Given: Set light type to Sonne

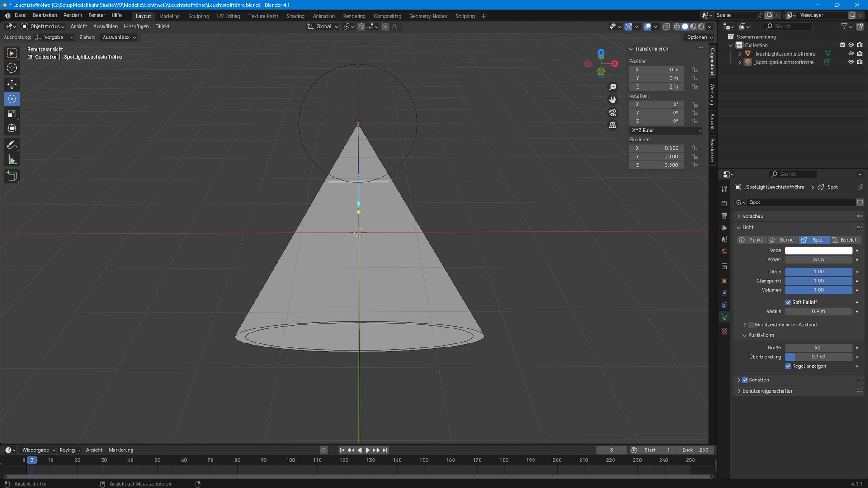Looking at the screenshot, I should point(782,240).
